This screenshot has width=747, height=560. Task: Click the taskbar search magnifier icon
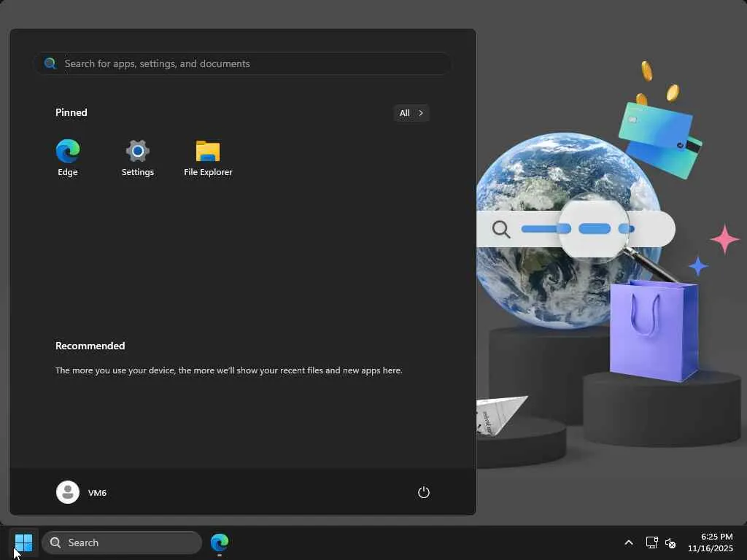pyautogui.click(x=55, y=542)
